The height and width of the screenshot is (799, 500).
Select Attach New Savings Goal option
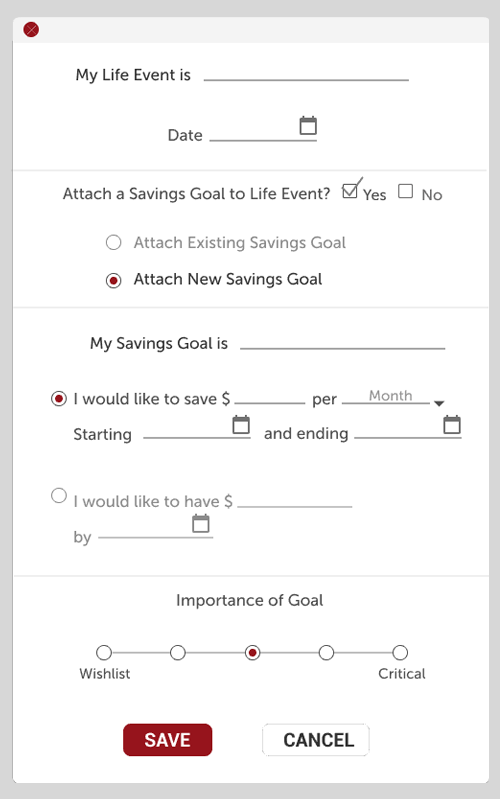coord(114,280)
